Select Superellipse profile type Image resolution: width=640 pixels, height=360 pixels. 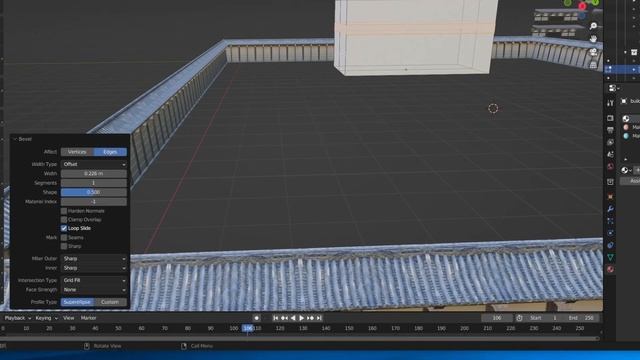(77, 302)
